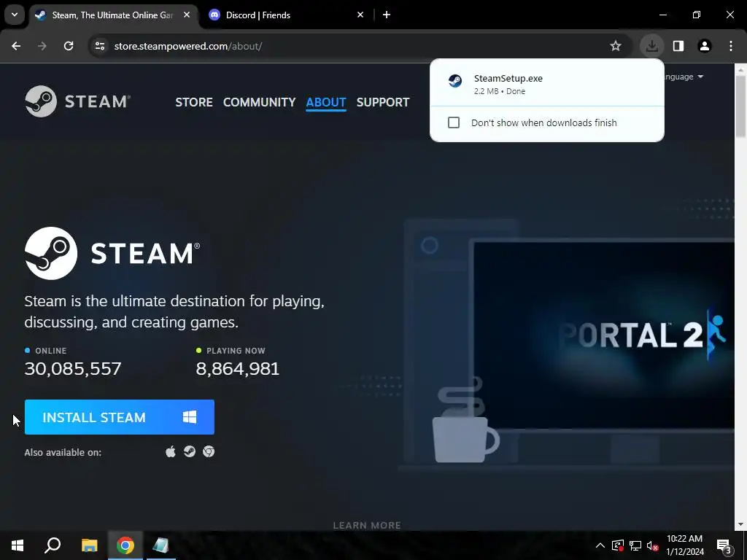Open the SUPPORT menu
This screenshot has width=747, height=560.
tap(382, 102)
